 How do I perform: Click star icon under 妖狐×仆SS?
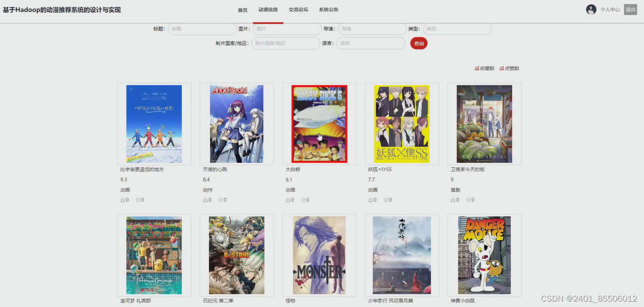click(386, 200)
